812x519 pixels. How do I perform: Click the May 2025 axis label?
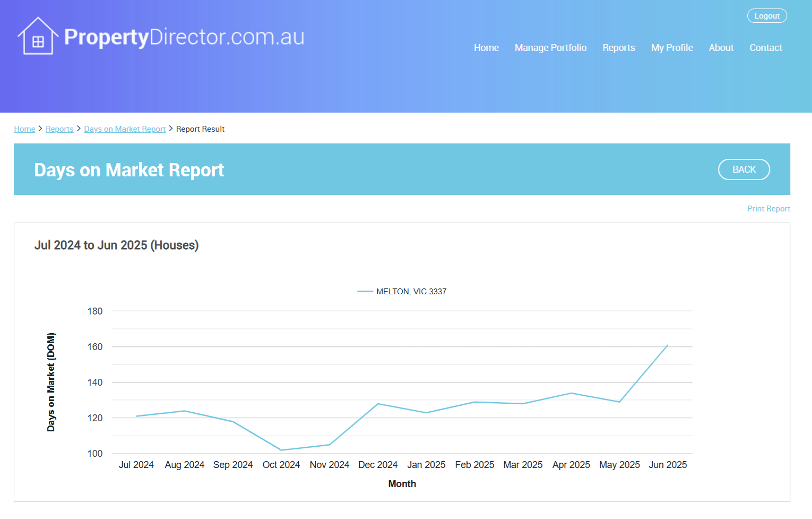tap(619, 465)
